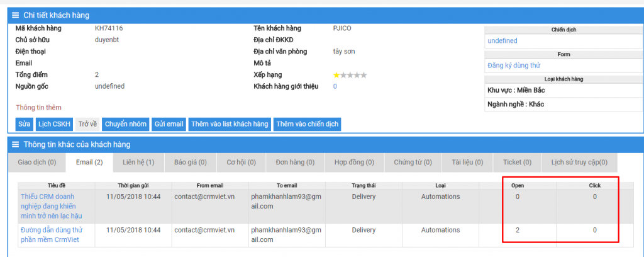Click the Open column header
Viewport: 644px width, 257px height.
coord(518,185)
